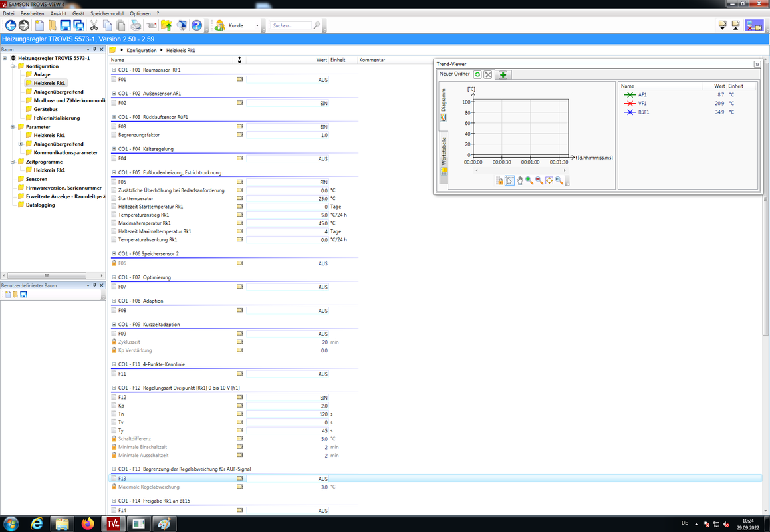Toggle the F11 4-Punkte-Kennlinie checkbox
The width and height of the screenshot is (770, 532).
point(114,374)
